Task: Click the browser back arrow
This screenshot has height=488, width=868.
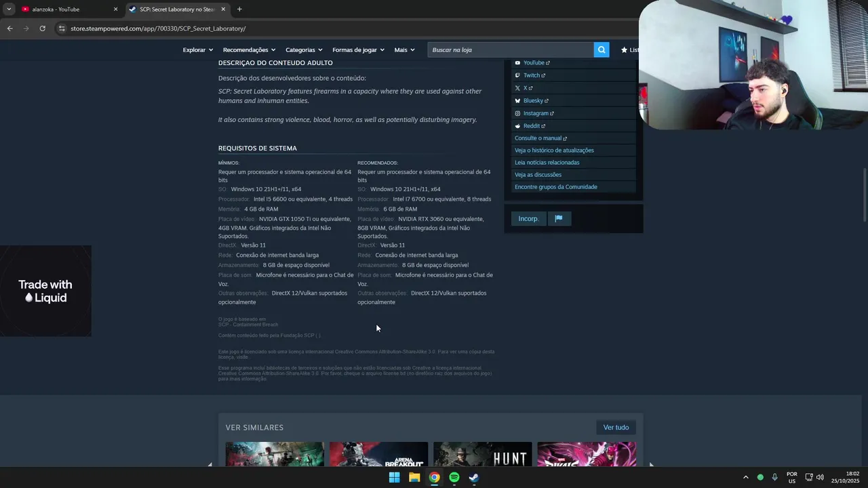Action: [9, 28]
